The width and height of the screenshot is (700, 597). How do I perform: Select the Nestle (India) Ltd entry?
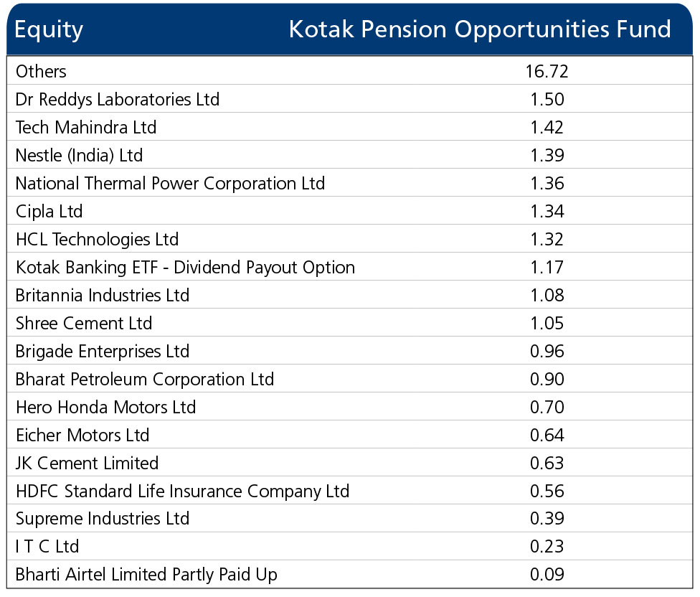coord(80,155)
